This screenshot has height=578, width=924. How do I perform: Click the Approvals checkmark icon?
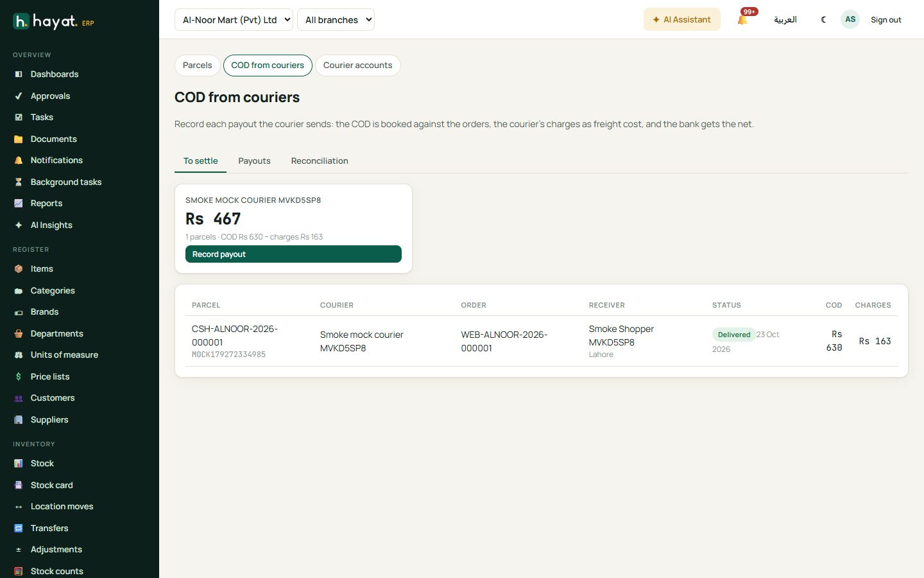pyautogui.click(x=19, y=96)
